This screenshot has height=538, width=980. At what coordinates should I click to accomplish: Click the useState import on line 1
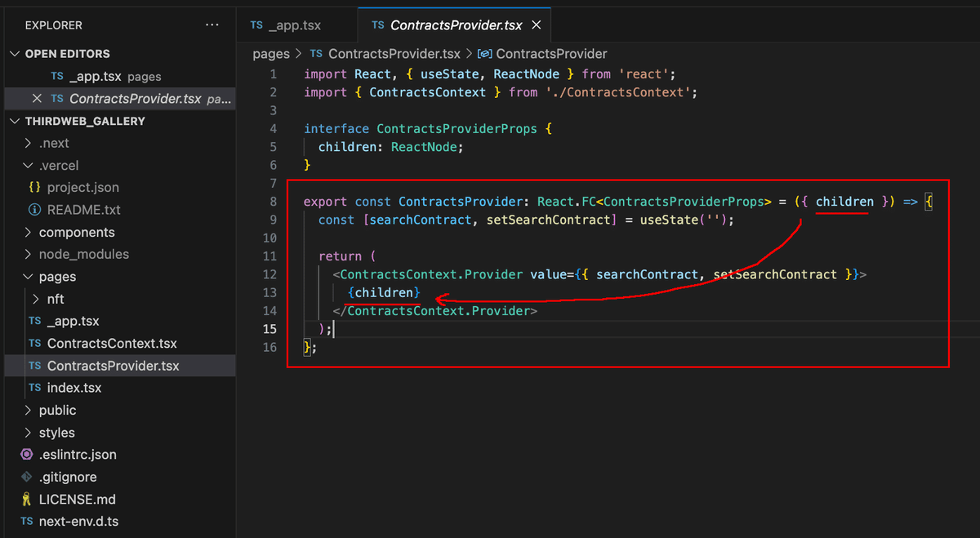coord(449,74)
